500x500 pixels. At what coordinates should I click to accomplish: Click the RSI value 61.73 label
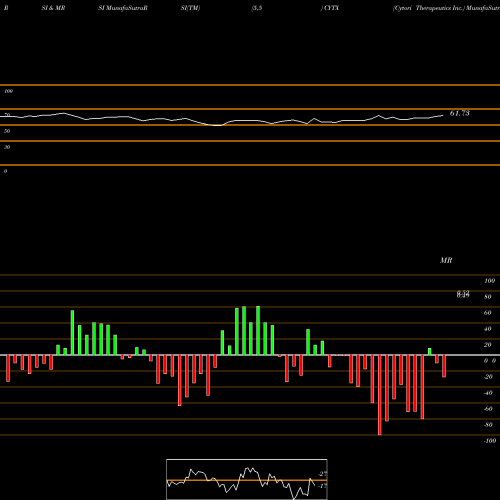coord(460,113)
